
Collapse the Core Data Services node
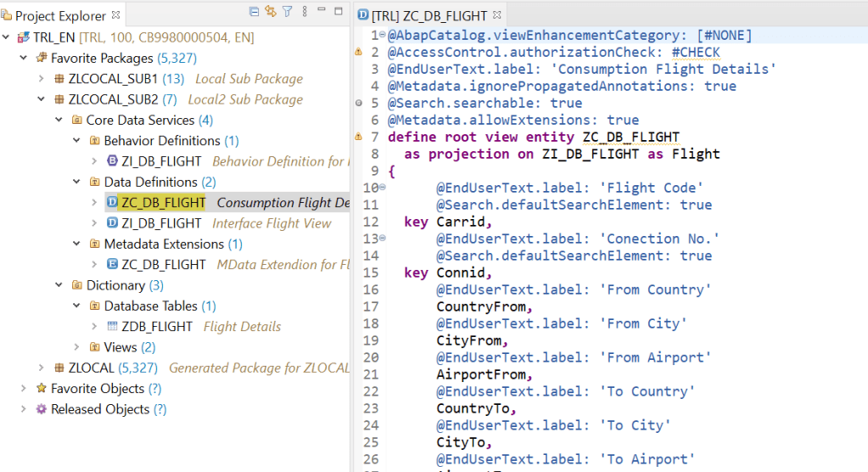click(59, 120)
